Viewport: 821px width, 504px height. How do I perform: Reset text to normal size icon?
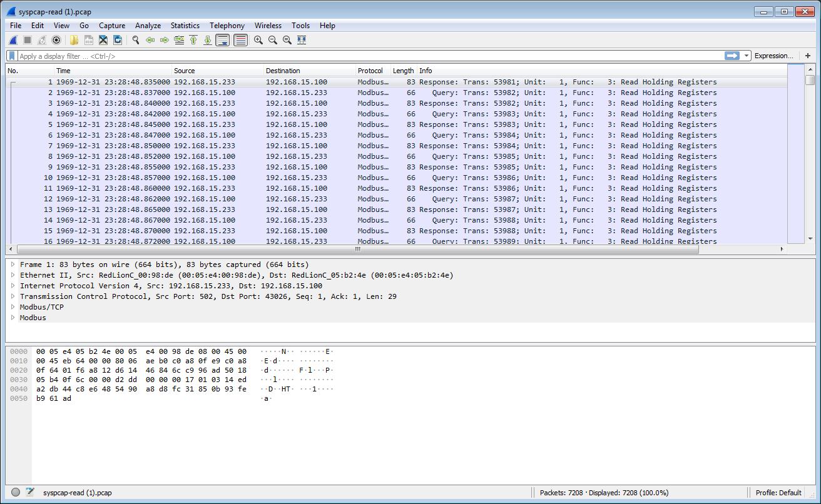(x=287, y=40)
